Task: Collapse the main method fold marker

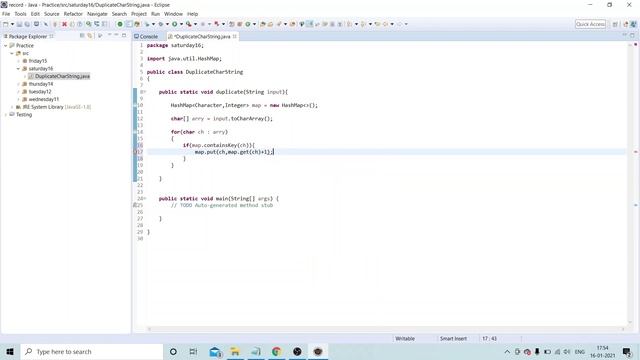Action: point(144,199)
